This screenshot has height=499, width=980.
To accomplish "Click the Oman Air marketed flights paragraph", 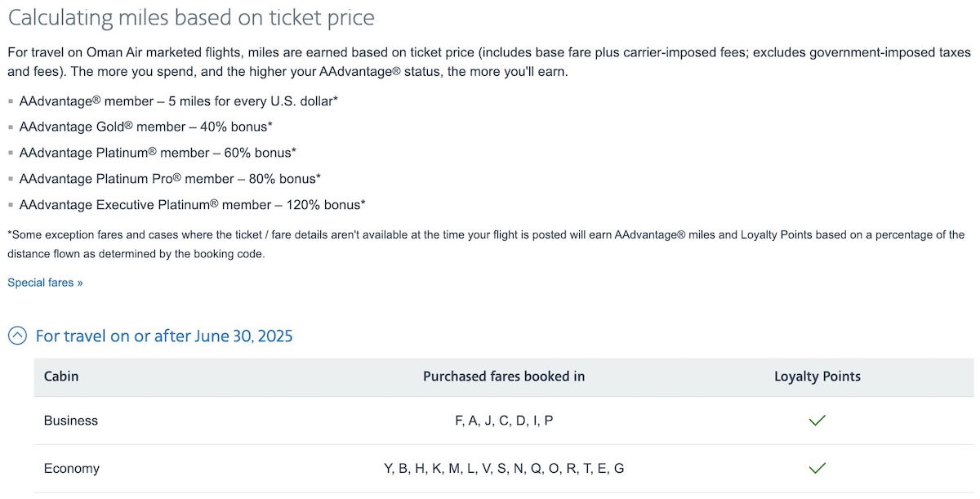I will point(489,61).
